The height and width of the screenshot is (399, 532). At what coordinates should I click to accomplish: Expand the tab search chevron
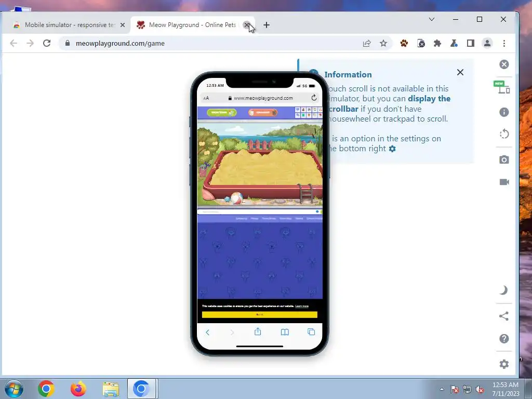coord(432,19)
